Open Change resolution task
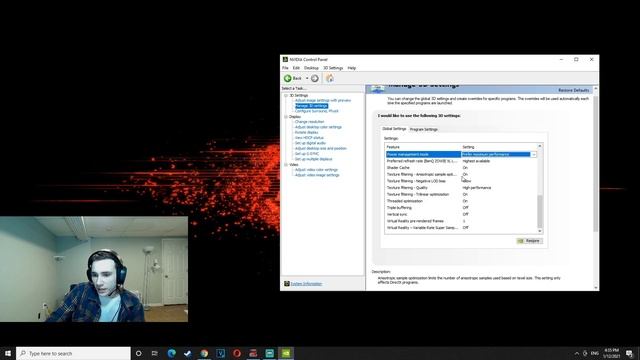 [x=309, y=122]
